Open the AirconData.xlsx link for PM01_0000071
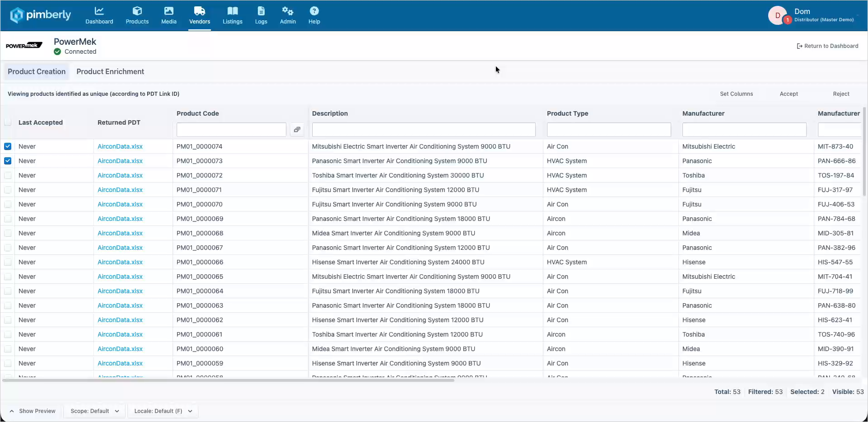The width and height of the screenshot is (868, 422). pyautogui.click(x=120, y=190)
